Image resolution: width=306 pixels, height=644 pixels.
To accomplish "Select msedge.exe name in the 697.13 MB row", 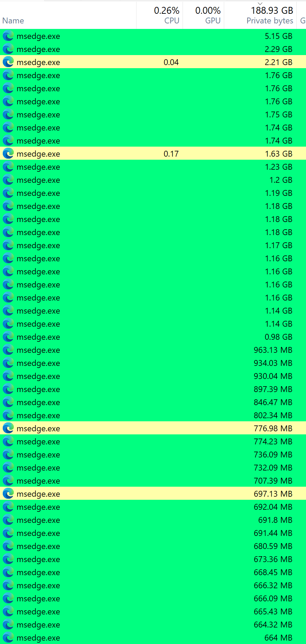I will click(38, 494).
